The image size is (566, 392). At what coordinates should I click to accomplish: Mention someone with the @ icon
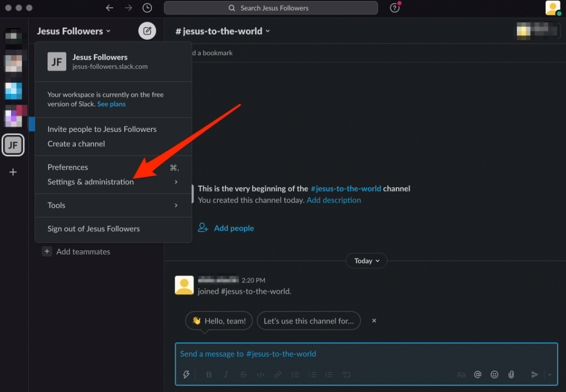(x=478, y=374)
